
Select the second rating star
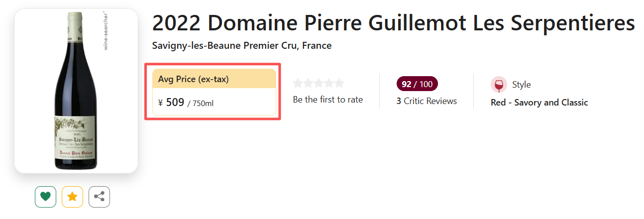tap(308, 83)
